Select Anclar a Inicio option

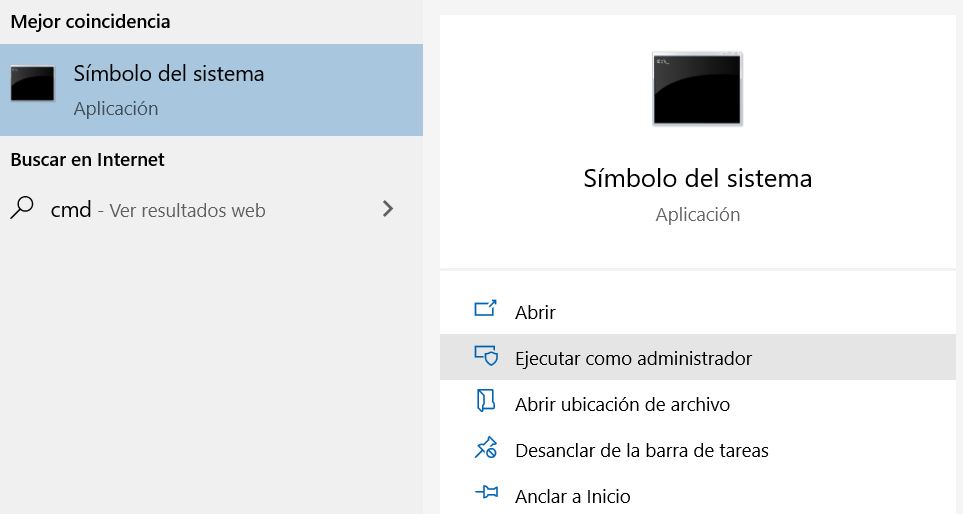coord(572,496)
